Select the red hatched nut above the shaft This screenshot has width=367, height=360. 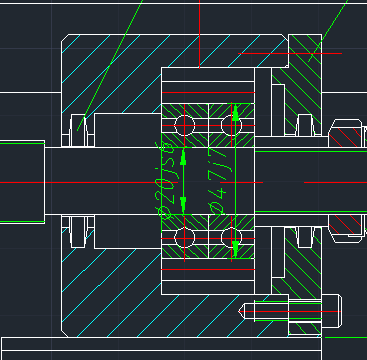(x=345, y=133)
